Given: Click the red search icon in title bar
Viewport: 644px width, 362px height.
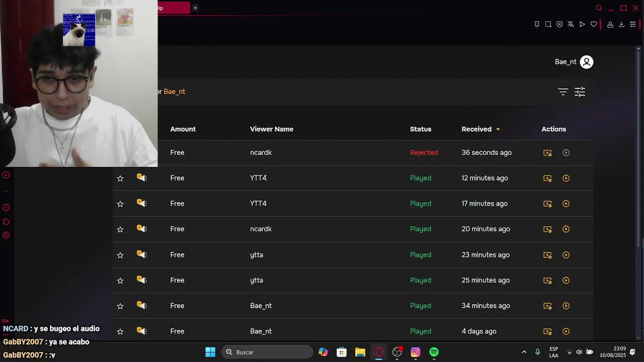Looking at the screenshot, I should pyautogui.click(x=599, y=8).
